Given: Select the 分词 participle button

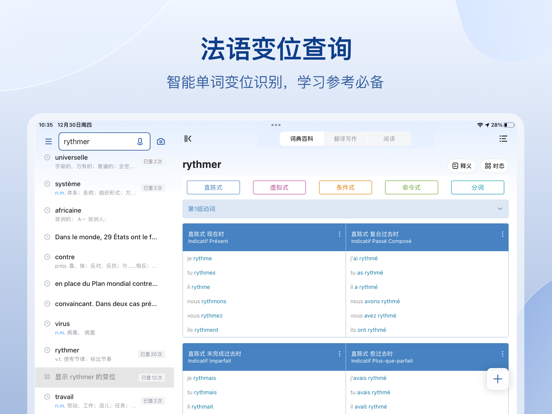Looking at the screenshot, I should click(478, 187).
